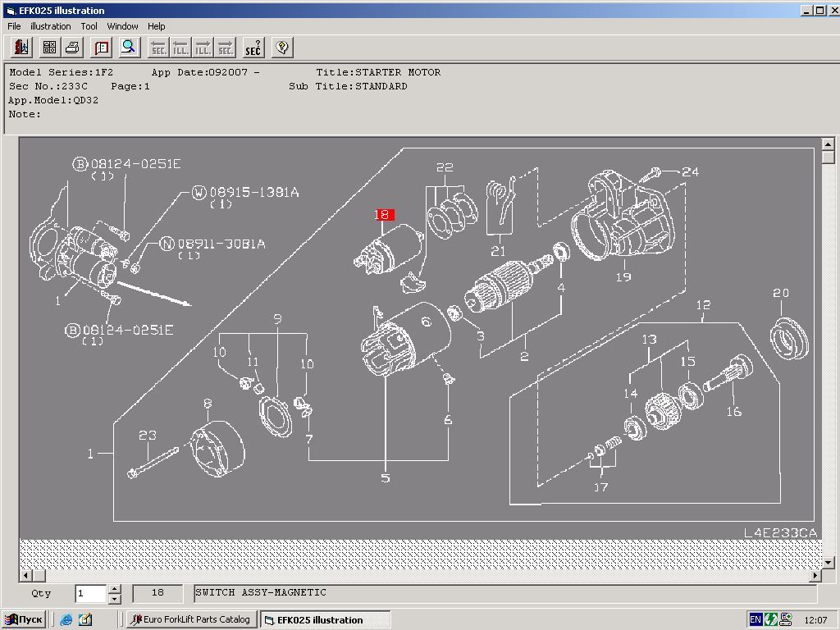Increase Qty using the up spinner arrow
This screenshot has width=840, height=630.
click(114, 589)
